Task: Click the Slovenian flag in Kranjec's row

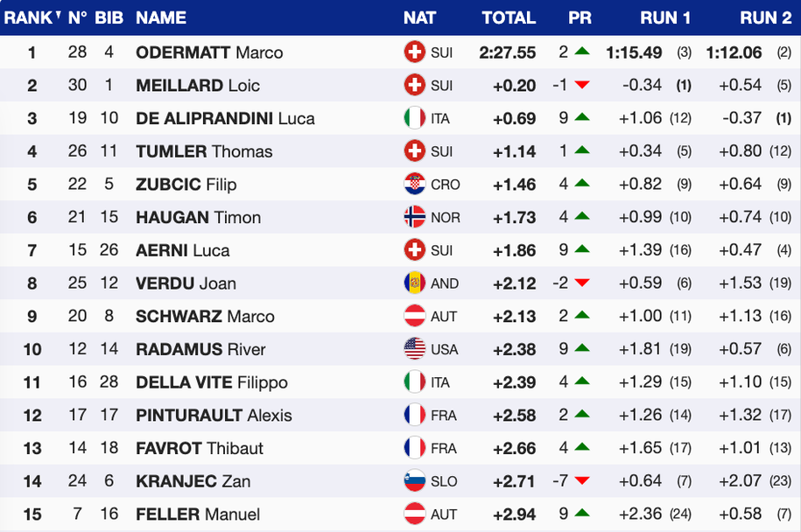Action: pyautogui.click(x=414, y=481)
